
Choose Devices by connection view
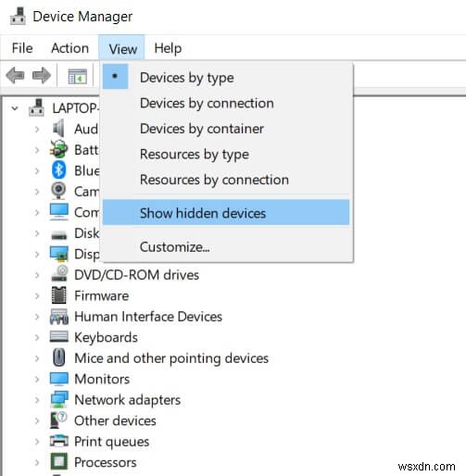[x=226, y=103]
